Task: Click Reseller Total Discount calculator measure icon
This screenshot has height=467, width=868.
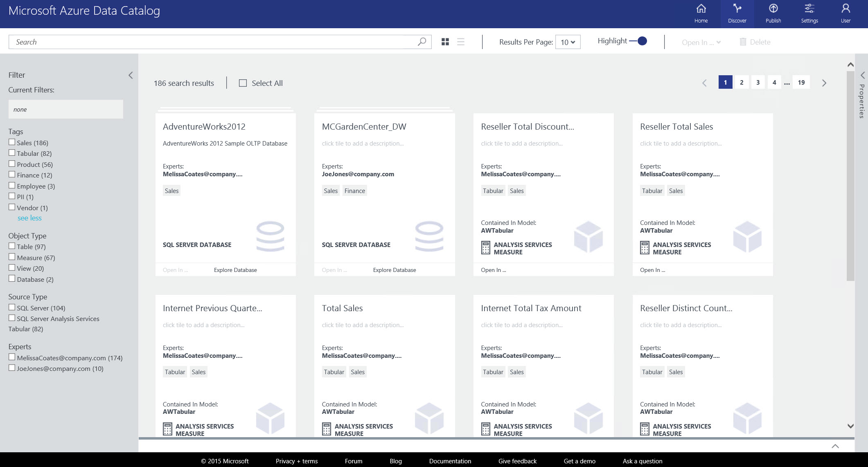Action: pyautogui.click(x=485, y=248)
